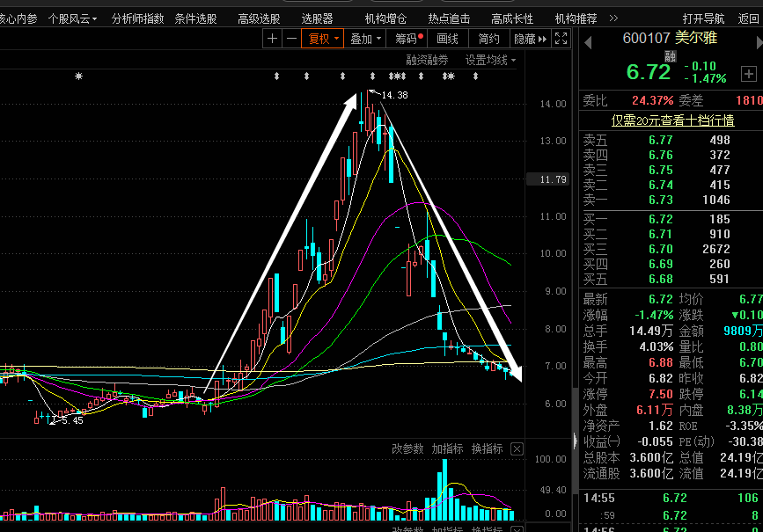Show more menu items with double chevron
Viewport: 763px width, 532px height.
tap(613, 18)
